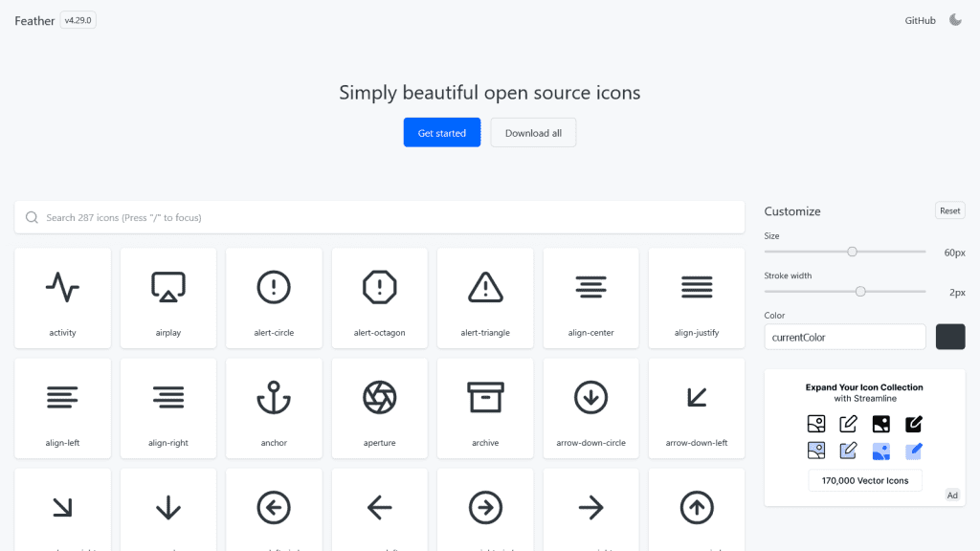Click the aperture icon

tap(379, 408)
